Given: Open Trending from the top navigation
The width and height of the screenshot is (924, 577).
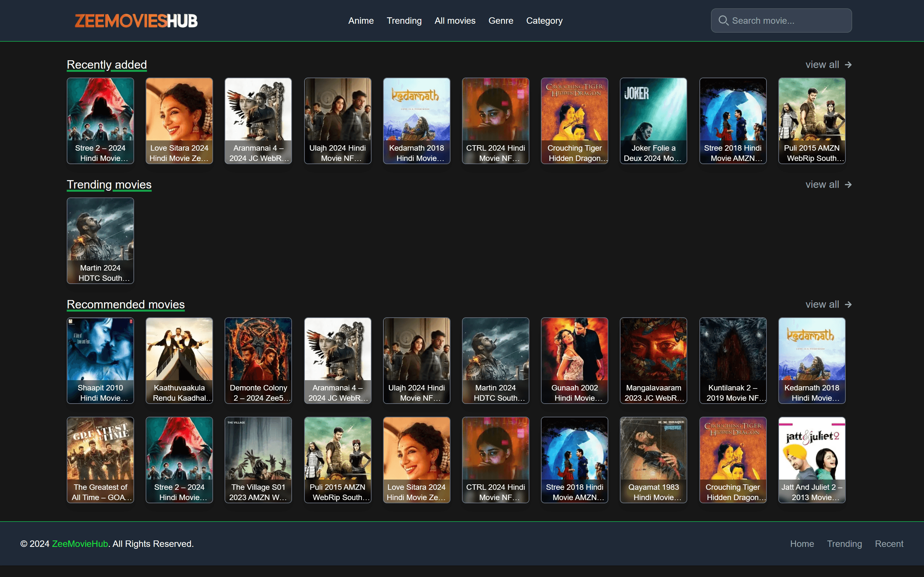Looking at the screenshot, I should pyautogui.click(x=404, y=20).
